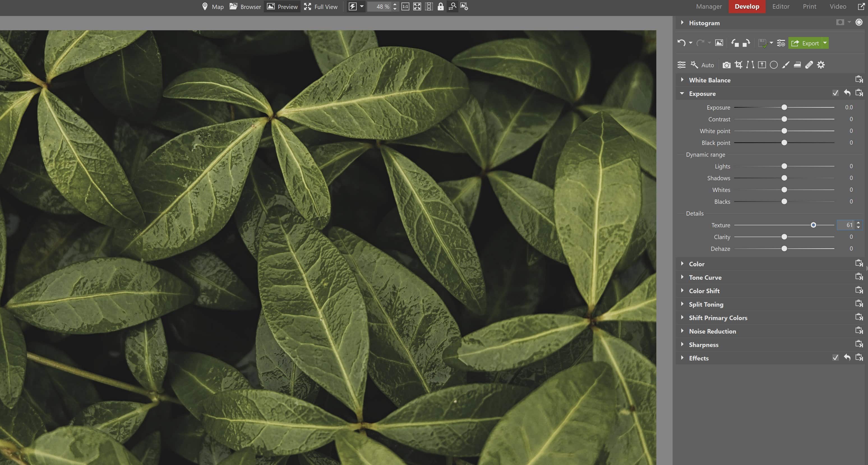Toggle the Effects group checkbox
The width and height of the screenshot is (868, 465).
(835, 358)
